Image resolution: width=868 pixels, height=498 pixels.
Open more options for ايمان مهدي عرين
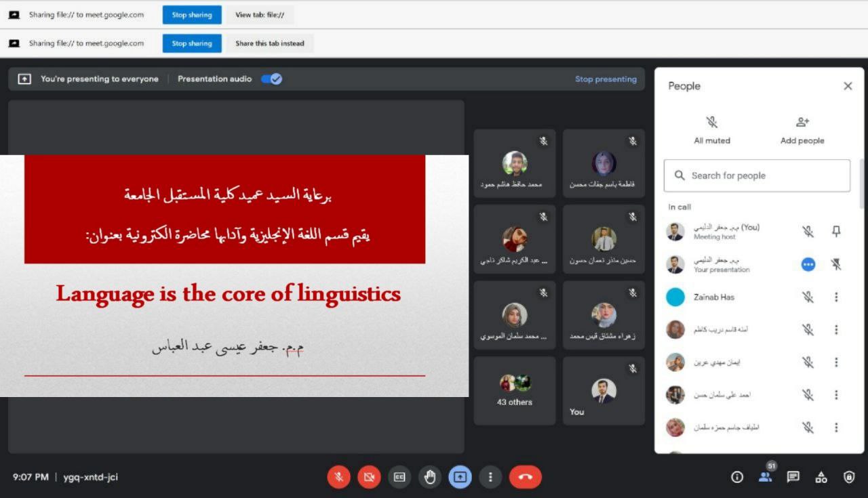836,362
